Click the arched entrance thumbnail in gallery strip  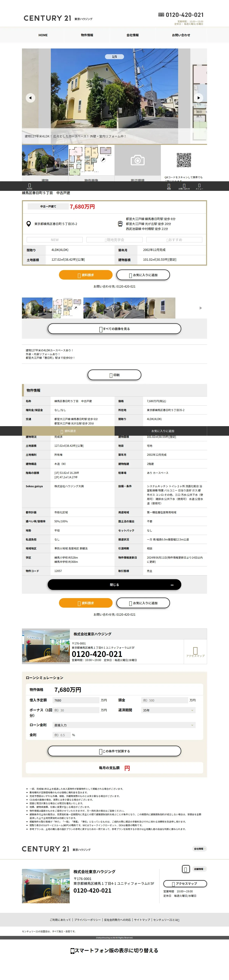click(160, 308)
